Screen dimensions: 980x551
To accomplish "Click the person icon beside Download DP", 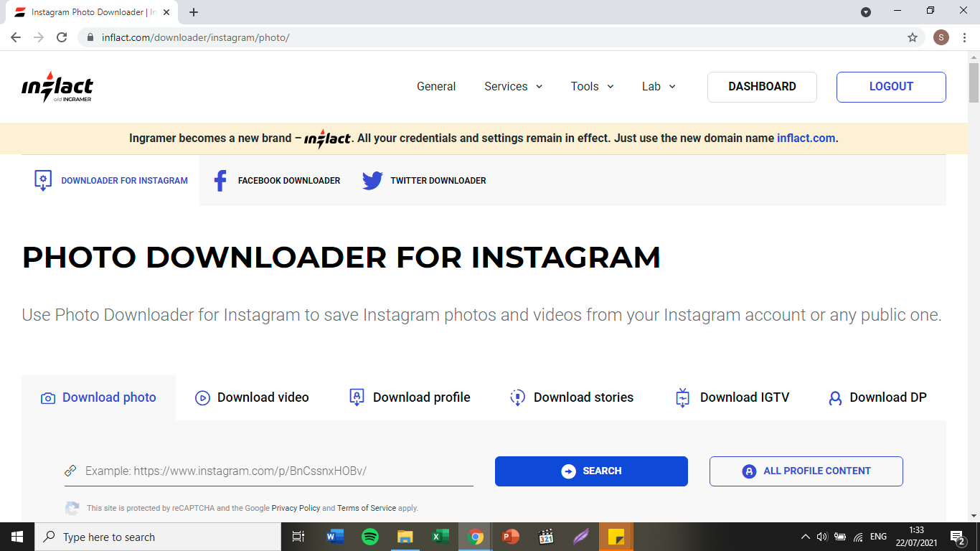I will pos(835,398).
